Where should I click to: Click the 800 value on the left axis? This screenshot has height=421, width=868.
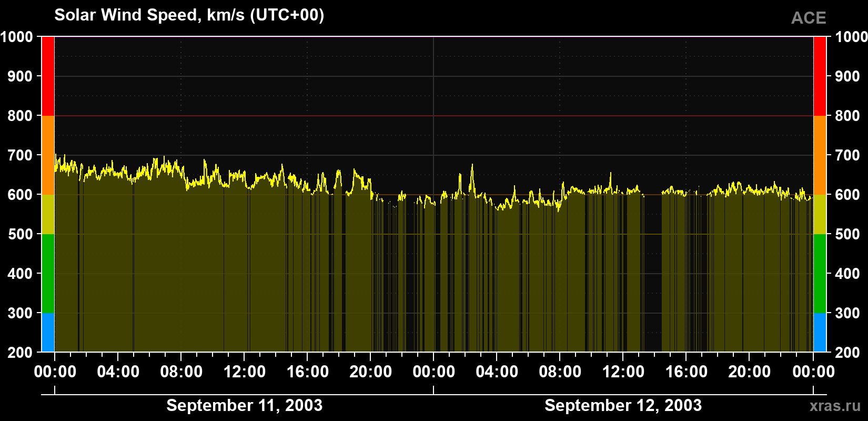21,116
